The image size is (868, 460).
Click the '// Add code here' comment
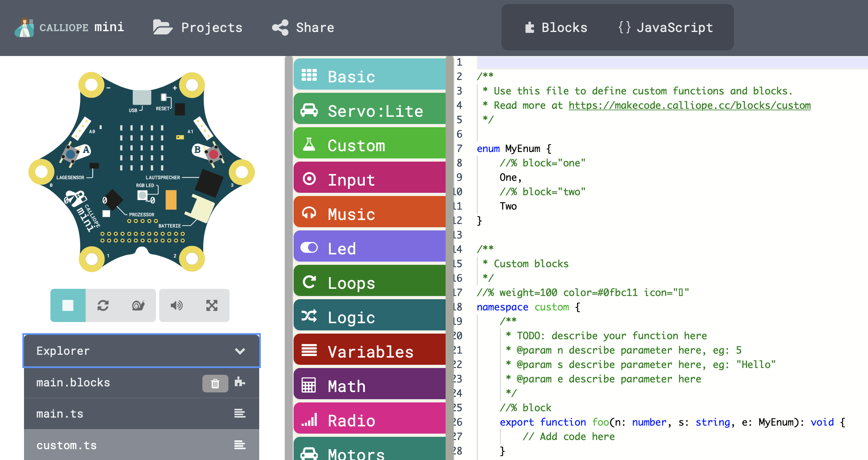[x=568, y=436]
